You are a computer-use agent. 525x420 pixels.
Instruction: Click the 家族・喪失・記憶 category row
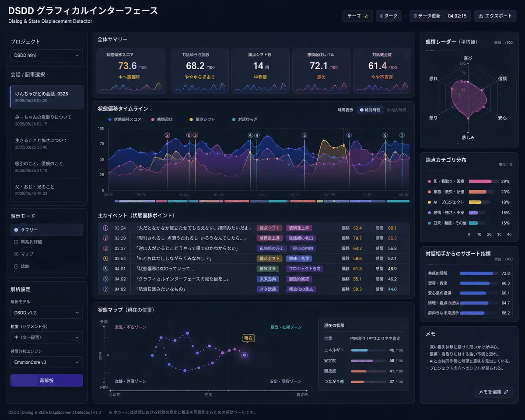(469, 192)
